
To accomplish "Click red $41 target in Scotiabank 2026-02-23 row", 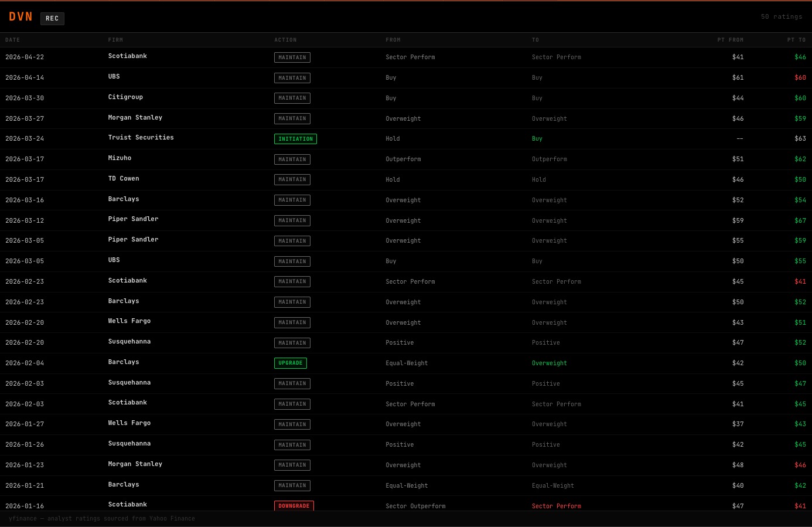I will click(x=800, y=282).
